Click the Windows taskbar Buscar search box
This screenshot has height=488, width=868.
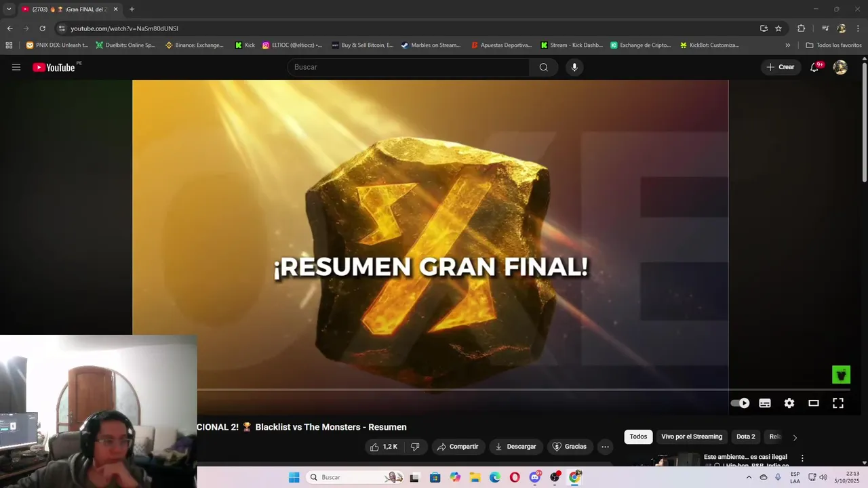355,477
